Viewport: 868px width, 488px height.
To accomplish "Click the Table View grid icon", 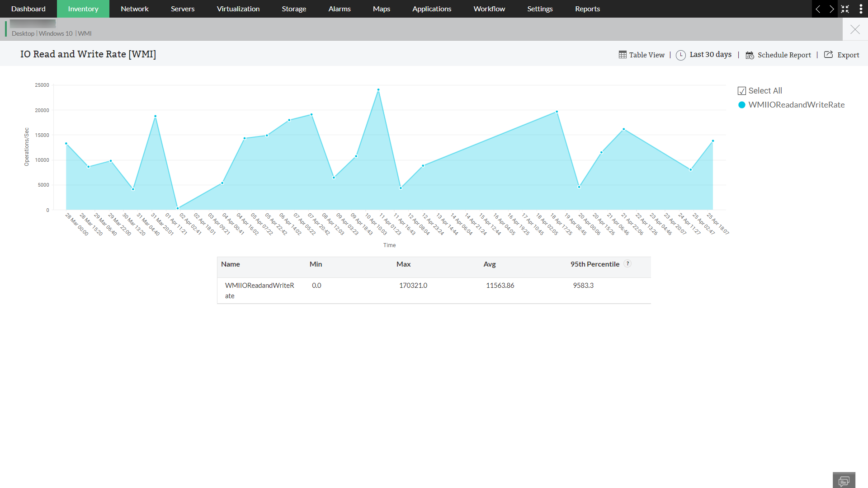I will [x=623, y=55].
